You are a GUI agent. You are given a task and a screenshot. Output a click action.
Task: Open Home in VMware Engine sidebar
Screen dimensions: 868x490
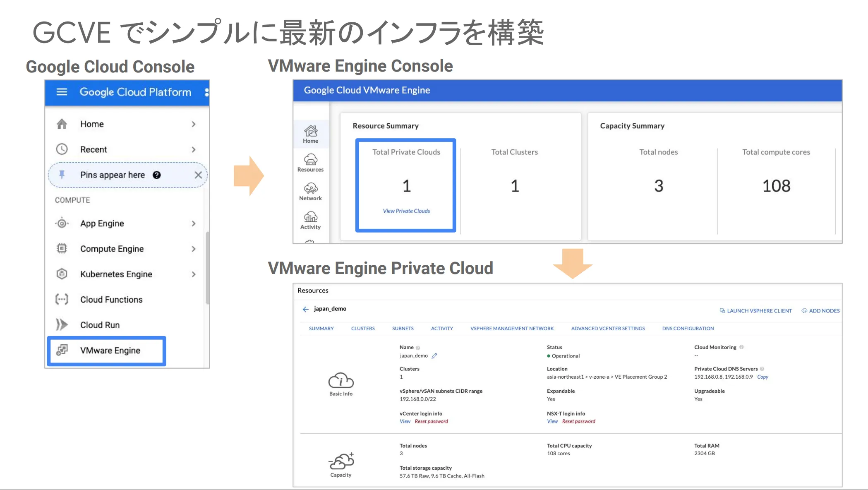(x=311, y=135)
